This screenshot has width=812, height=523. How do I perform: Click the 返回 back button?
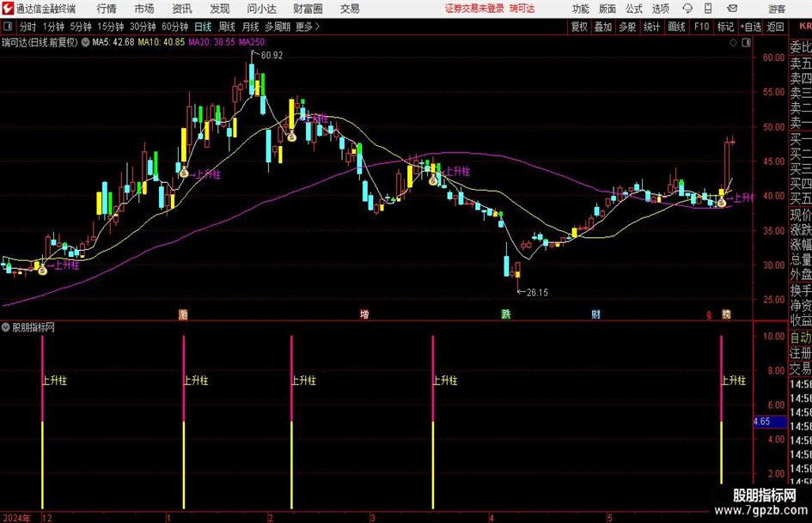(x=775, y=27)
